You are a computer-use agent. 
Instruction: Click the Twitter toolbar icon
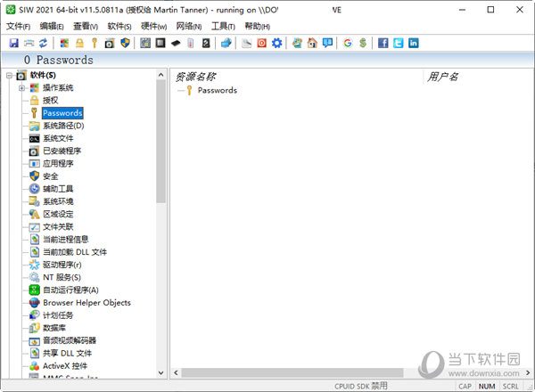click(x=399, y=43)
